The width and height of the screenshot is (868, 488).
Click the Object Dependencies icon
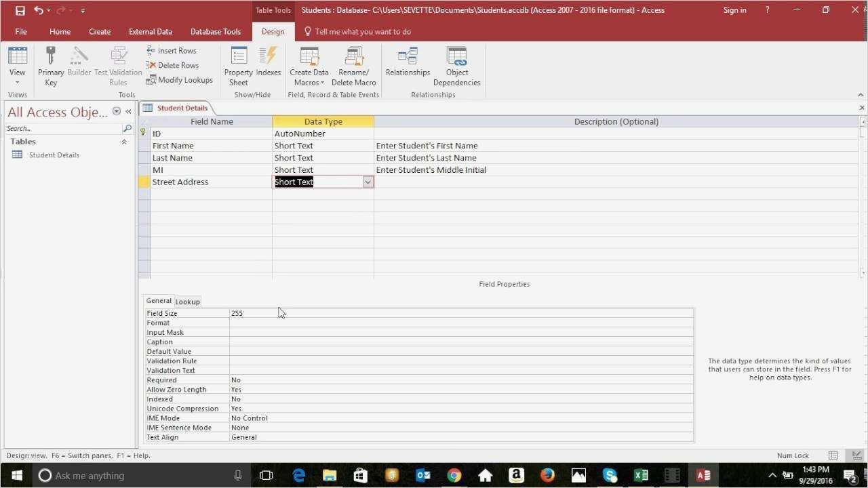456,64
